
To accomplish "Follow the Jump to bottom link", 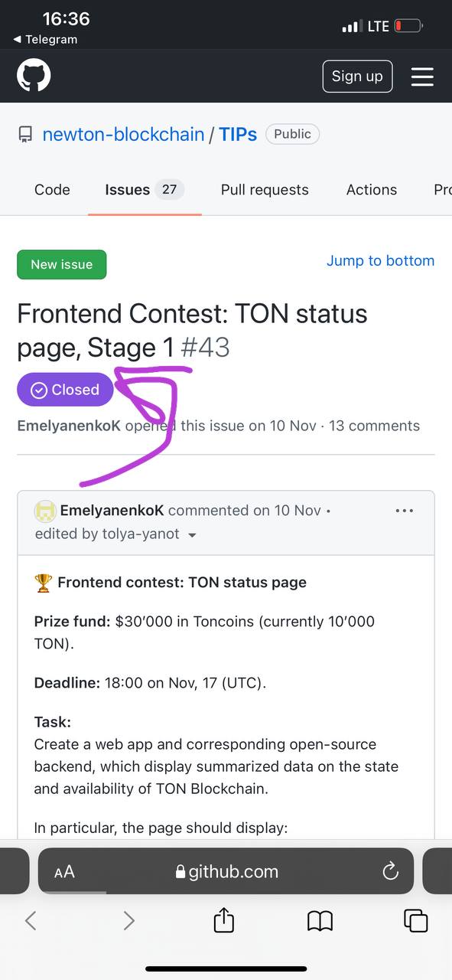I will [380, 261].
